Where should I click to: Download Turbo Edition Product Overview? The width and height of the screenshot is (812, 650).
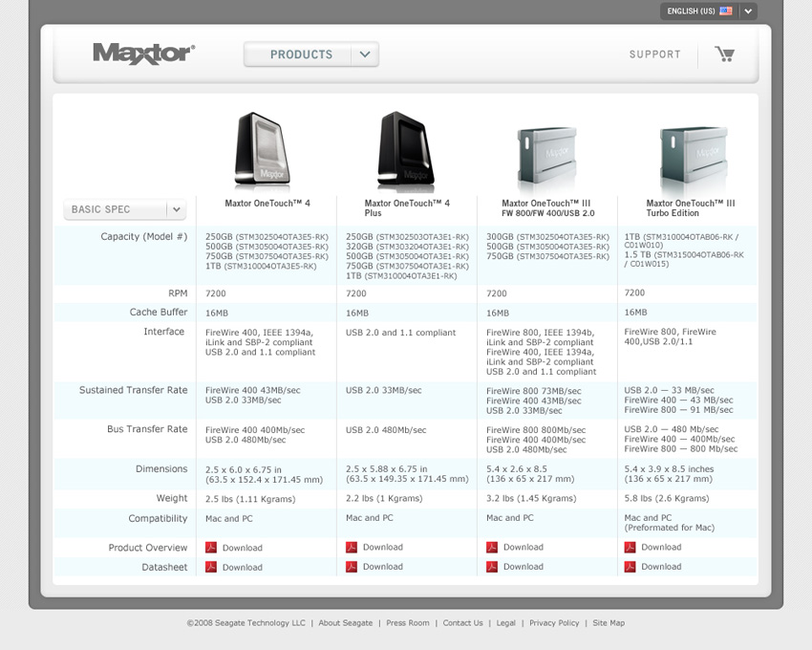click(661, 547)
